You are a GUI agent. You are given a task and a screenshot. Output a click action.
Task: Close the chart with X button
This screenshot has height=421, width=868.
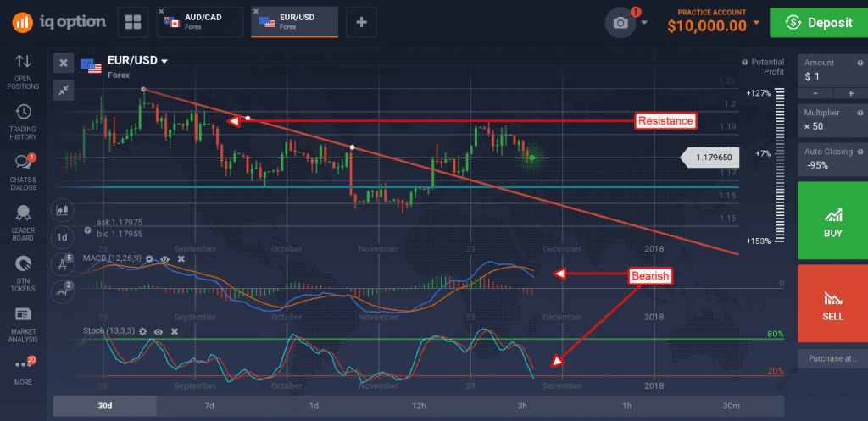[x=64, y=63]
